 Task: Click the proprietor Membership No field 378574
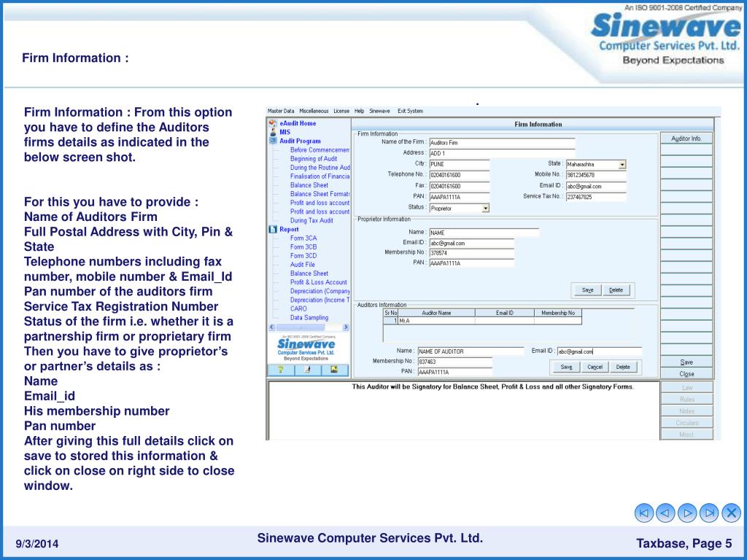(472, 253)
